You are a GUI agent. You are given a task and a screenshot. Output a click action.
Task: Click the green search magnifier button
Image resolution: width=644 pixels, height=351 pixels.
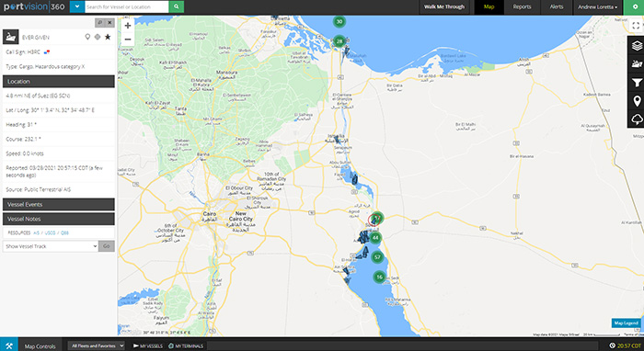[177, 6]
